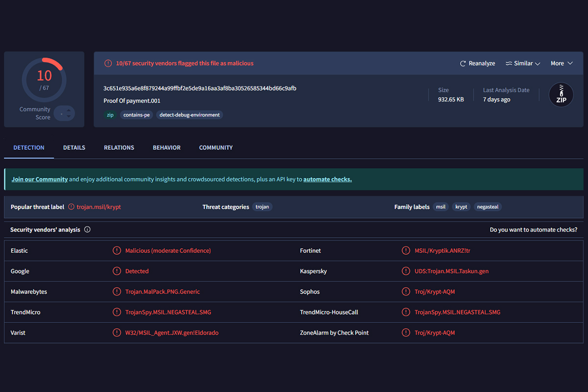Click the detect-debug-environment tag

click(x=190, y=115)
